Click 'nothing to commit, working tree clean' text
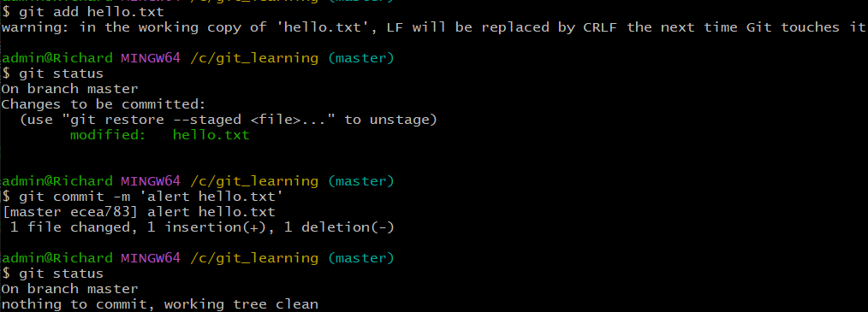This screenshot has height=312, width=868. coord(160,304)
